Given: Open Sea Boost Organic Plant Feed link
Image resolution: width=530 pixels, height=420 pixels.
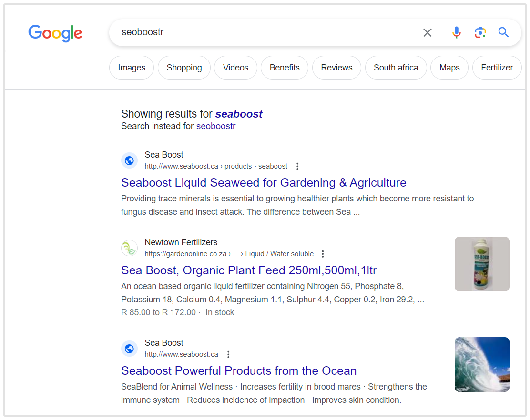Looking at the screenshot, I should pyautogui.click(x=249, y=270).
